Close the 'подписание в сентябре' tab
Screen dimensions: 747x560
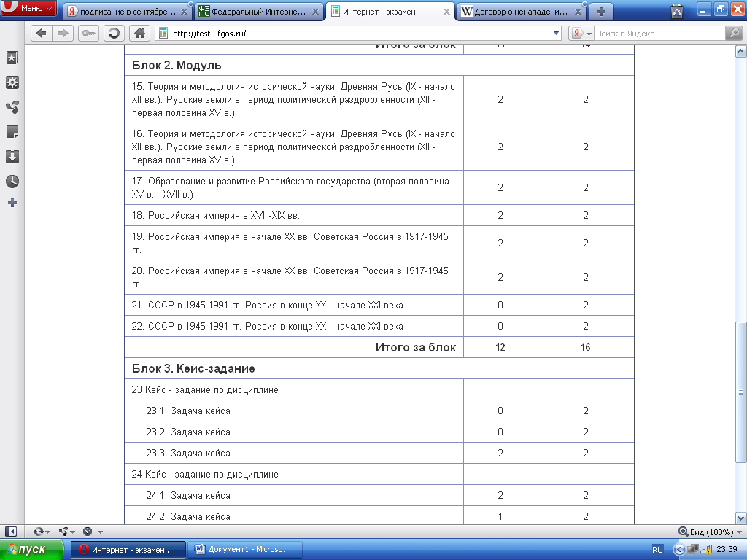(x=184, y=12)
